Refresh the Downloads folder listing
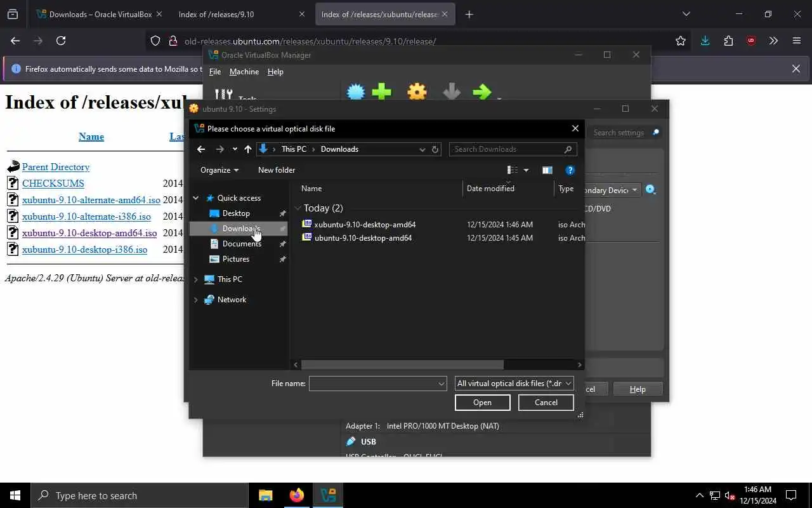The height and width of the screenshot is (508, 812). pyautogui.click(x=435, y=149)
